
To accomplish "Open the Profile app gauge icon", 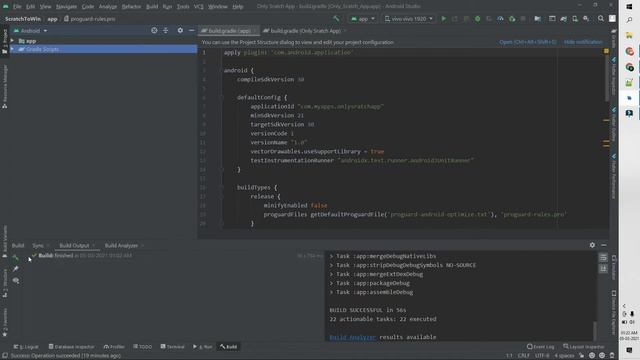I will click(500, 19).
